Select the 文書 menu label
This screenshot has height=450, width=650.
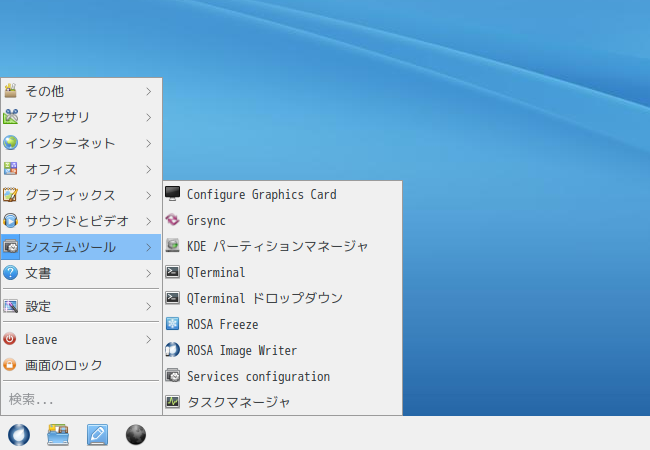click(38, 273)
